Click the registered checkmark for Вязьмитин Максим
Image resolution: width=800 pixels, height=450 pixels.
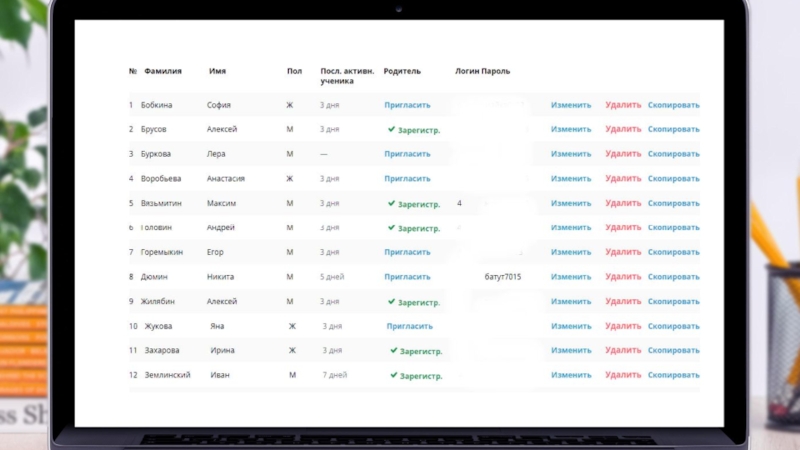pyautogui.click(x=392, y=204)
